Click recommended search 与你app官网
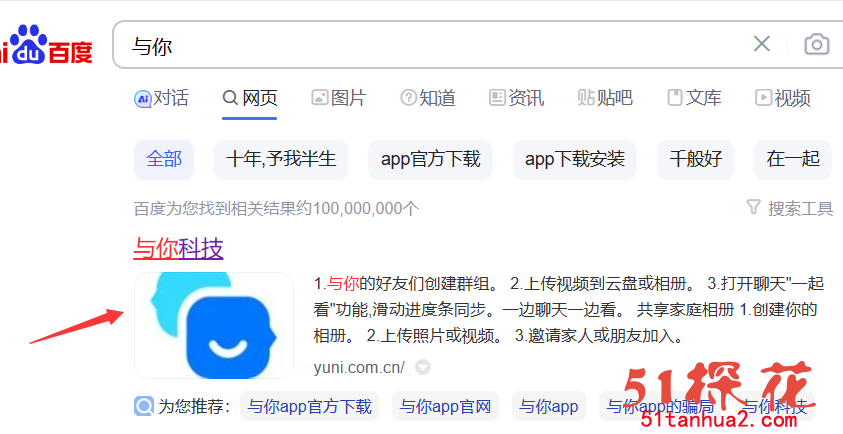This screenshot has height=434, width=843. coord(445,406)
